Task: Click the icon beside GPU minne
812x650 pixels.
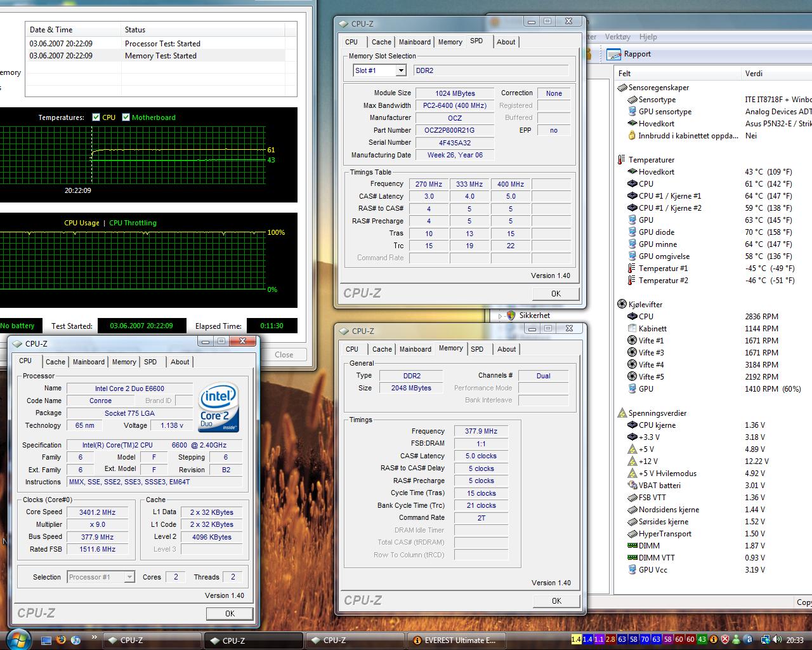Action: 632,244
